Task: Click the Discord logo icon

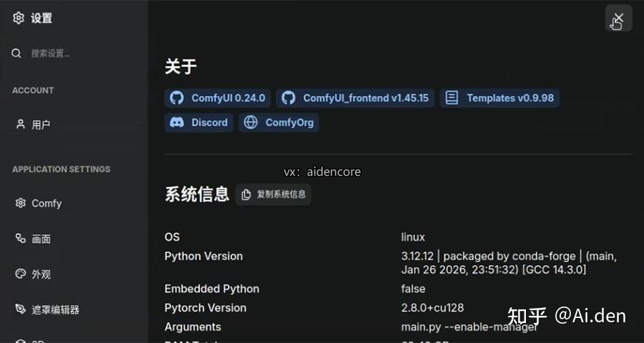Action: point(177,123)
